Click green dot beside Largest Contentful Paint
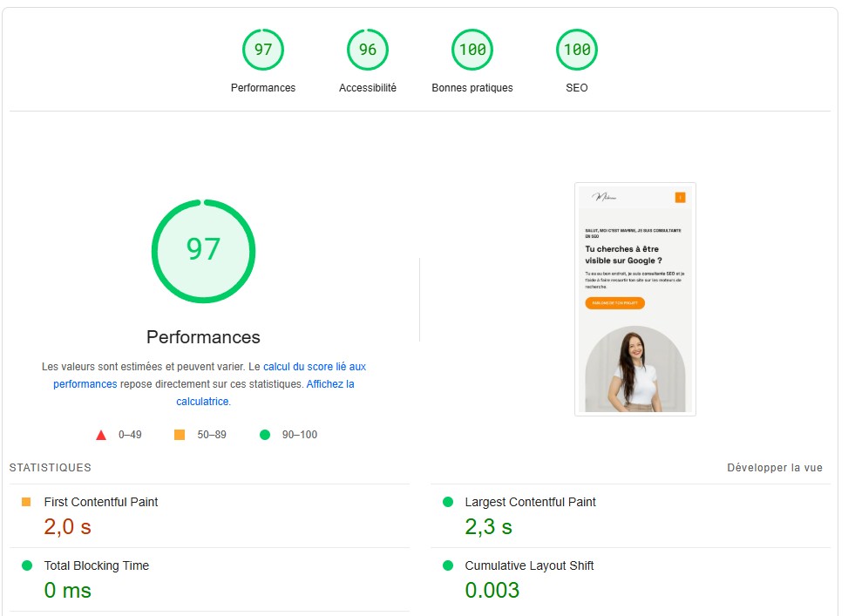Image resolution: width=855 pixels, height=616 pixels. [448, 502]
